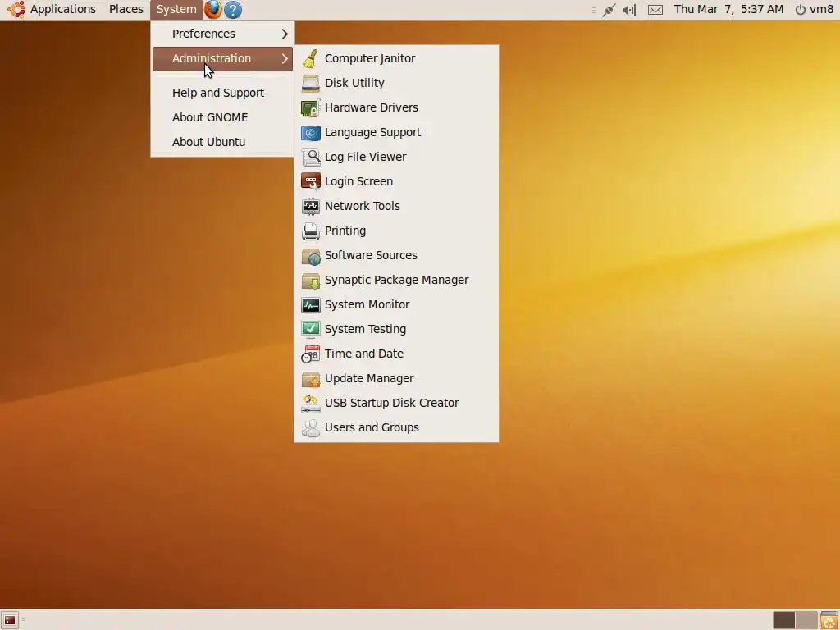Select System Monitor label
The width and height of the screenshot is (840, 630).
[367, 305]
